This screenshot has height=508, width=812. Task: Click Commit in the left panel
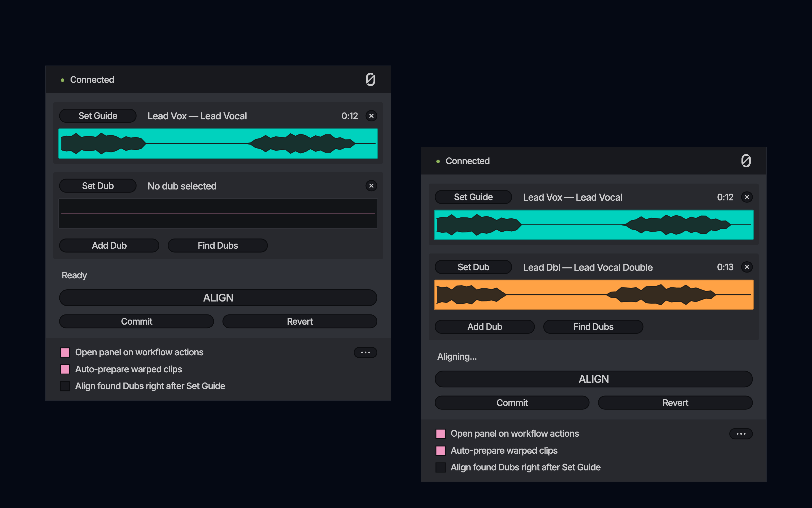point(137,322)
